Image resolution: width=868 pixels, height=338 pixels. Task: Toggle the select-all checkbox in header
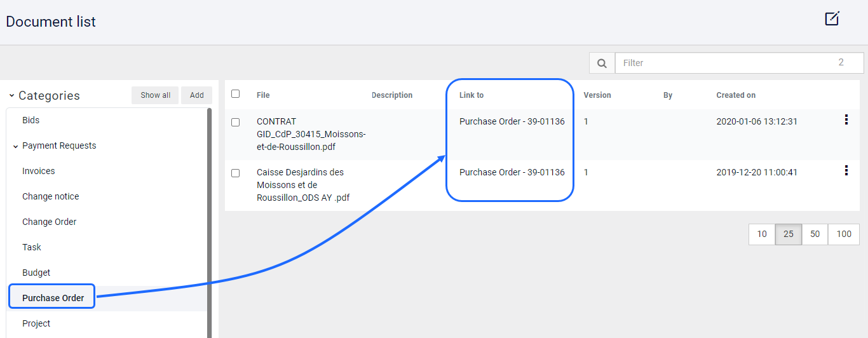pos(236,93)
